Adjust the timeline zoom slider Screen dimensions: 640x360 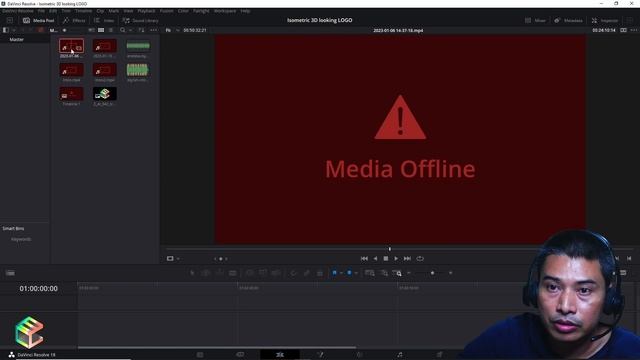[433, 273]
